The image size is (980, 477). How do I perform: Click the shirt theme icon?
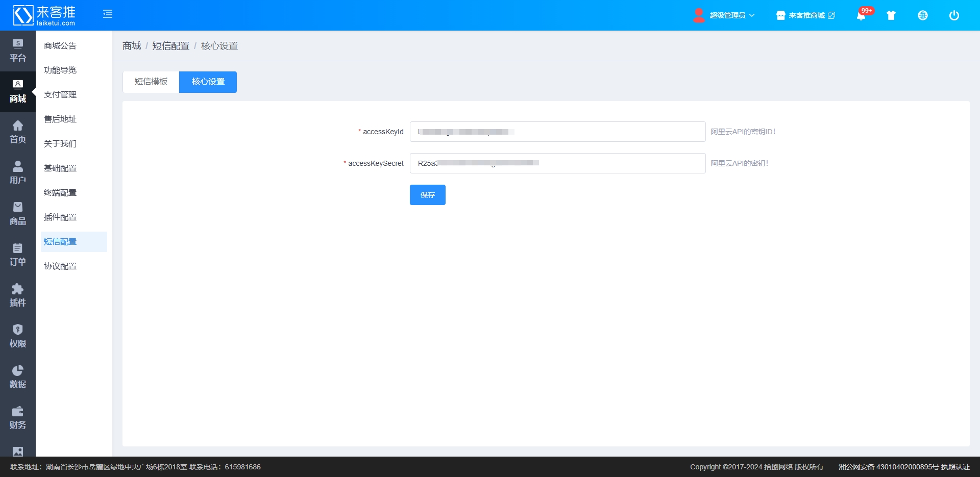(891, 15)
